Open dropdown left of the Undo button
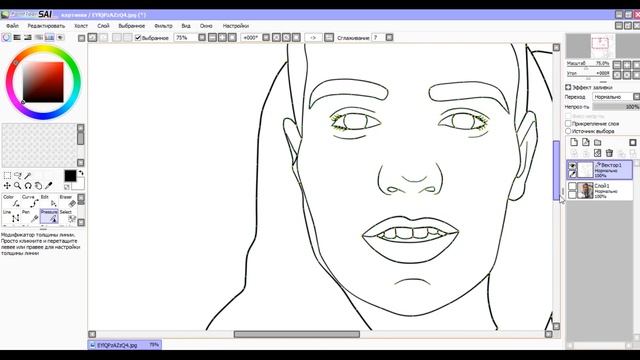The width and height of the screenshot is (640, 360). (x=82, y=38)
